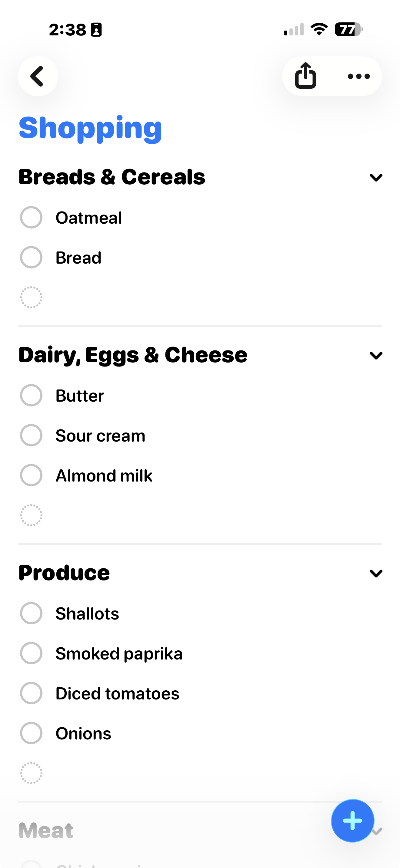Tap the battery indicator in status bar

pyautogui.click(x=348, y=29)
